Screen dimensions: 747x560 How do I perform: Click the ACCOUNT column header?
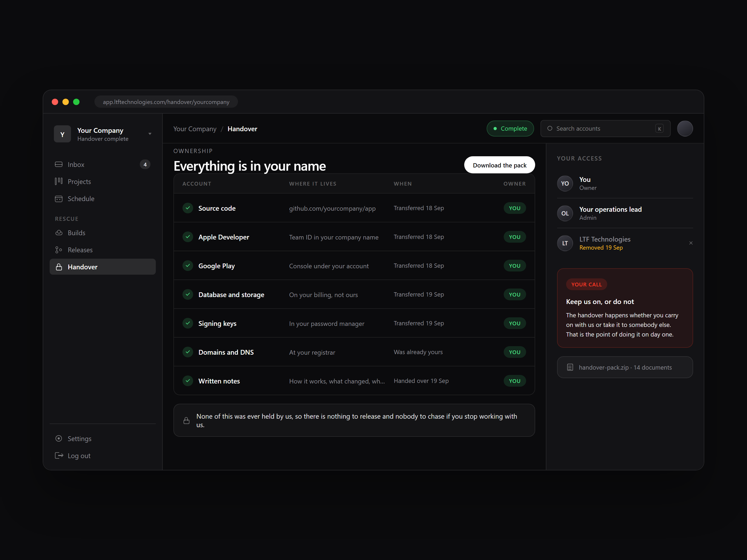197,184
